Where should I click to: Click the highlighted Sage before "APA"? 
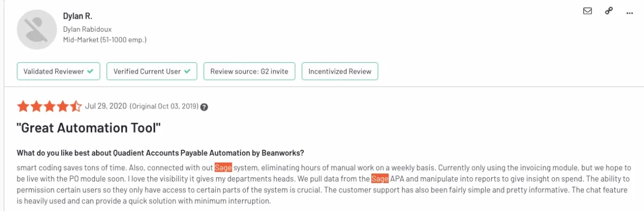click(x=380, y=178)
